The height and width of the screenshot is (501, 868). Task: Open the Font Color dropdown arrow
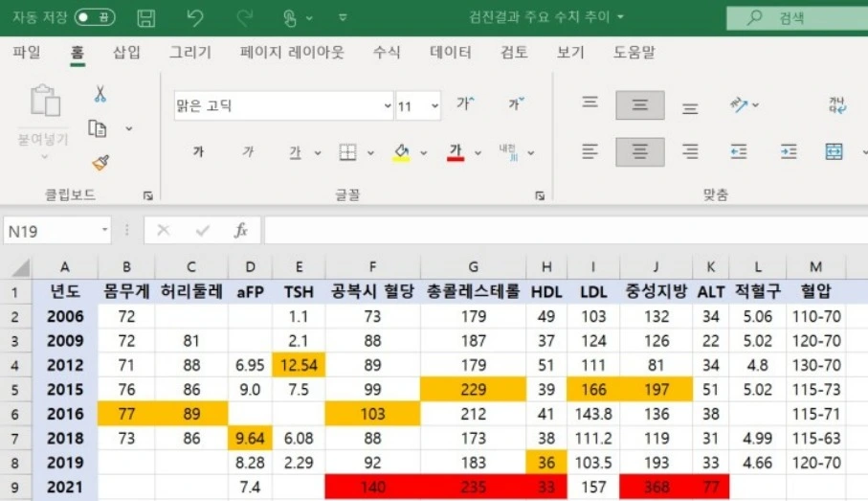tap(478, 153)
